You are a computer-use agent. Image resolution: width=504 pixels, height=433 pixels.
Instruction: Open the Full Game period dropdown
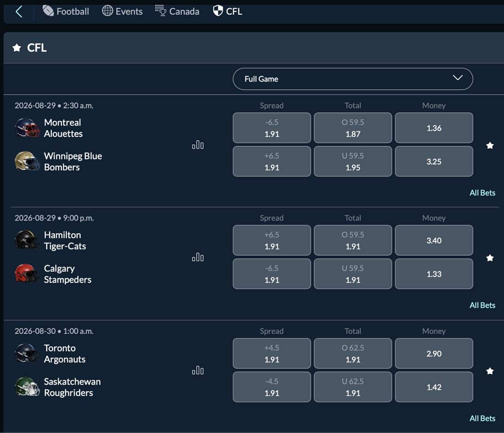(353, 79)
